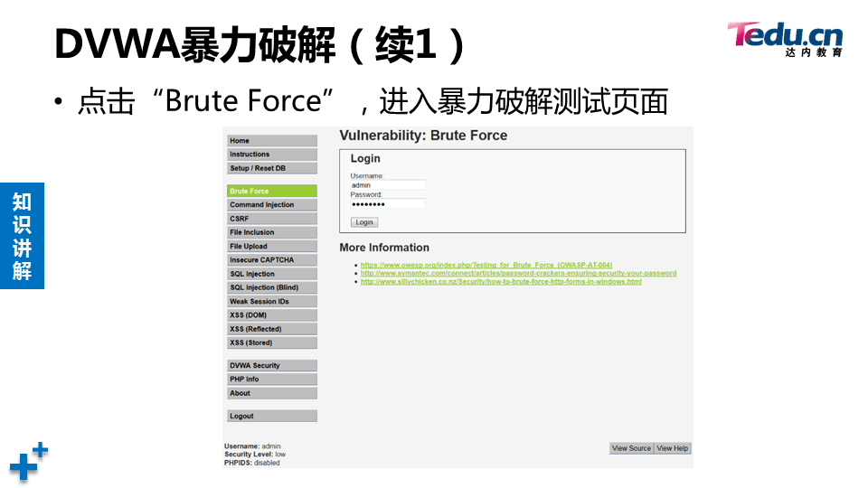868x488 pixels.
Task: Open the owasp.org brute force testing link
Action: tap(486, 265)
